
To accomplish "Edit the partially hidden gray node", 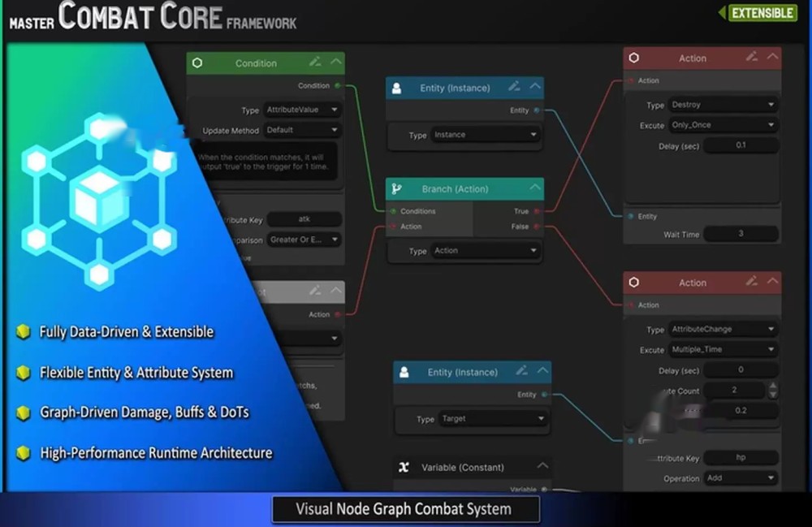I will pyautogui.click(x=315, y=291).
